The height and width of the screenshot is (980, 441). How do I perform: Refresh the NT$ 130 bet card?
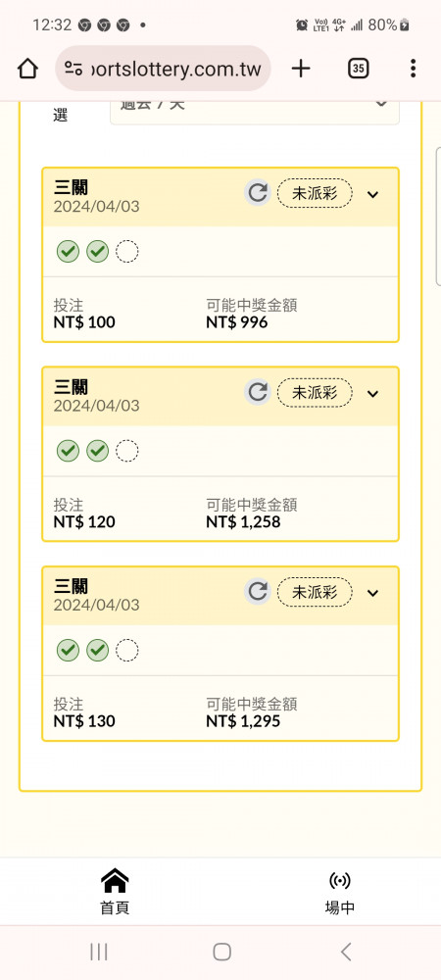pos(258,592)
